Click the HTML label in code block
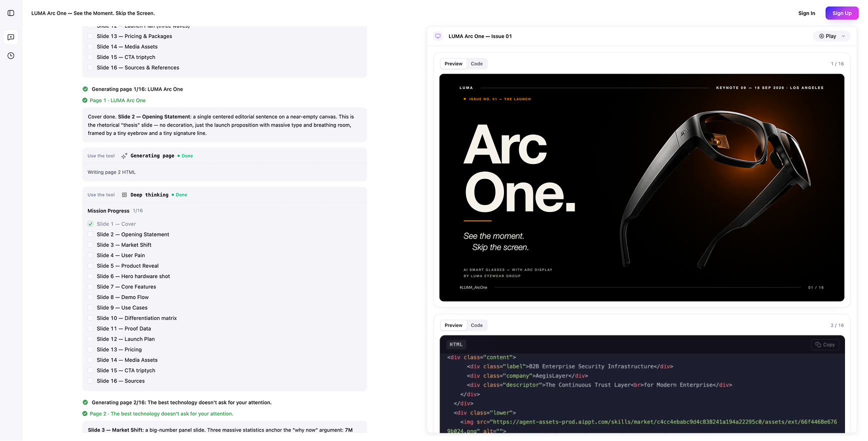The width and height of the screenshot is (868, 441). pyautogui.click(x=456, y=344)
